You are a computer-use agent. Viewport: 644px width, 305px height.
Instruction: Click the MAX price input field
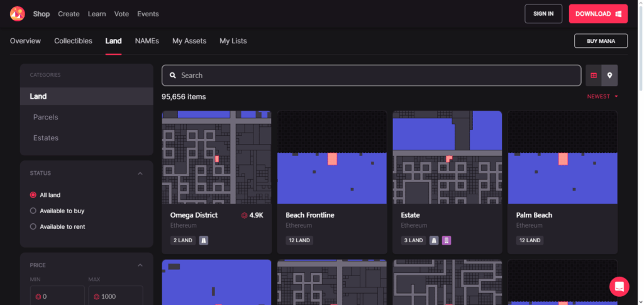(x=116, y=296)
